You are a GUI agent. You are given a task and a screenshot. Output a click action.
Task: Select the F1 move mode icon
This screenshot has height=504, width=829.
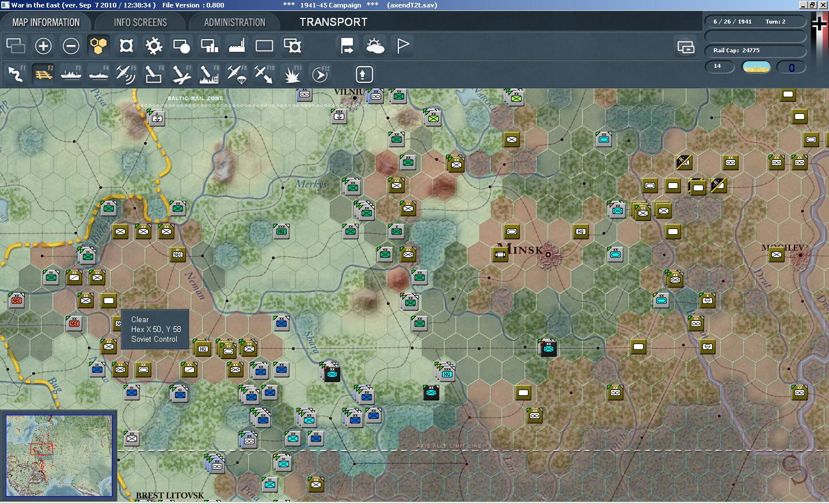pyautogui.click(x=16, y=74)
